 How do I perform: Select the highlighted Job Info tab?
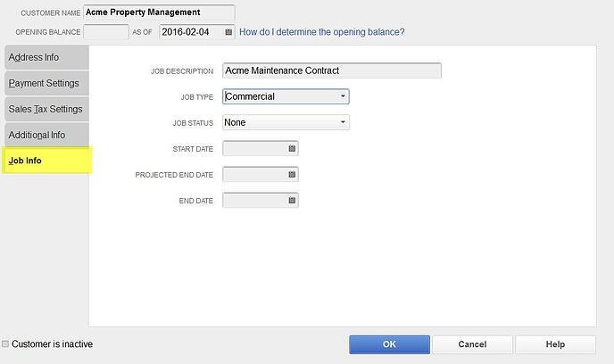point(47,161)
